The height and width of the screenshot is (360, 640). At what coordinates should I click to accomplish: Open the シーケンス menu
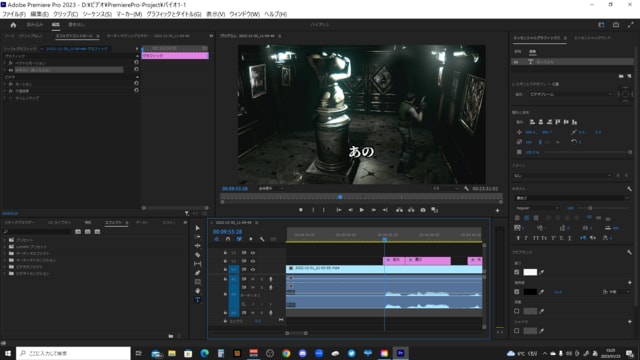tap(97, 14)
